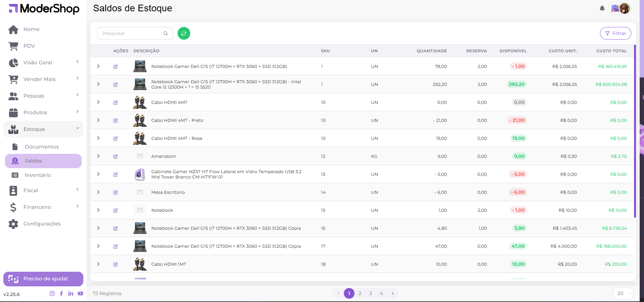Click the Inventário list icon
Screen dimensions: 644x302
tap(15, 175)
